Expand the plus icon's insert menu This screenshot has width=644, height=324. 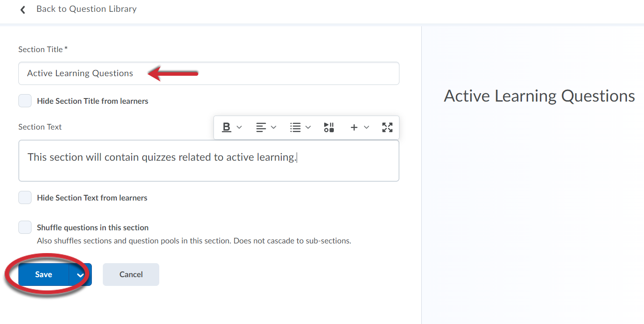tap(366, 127)
